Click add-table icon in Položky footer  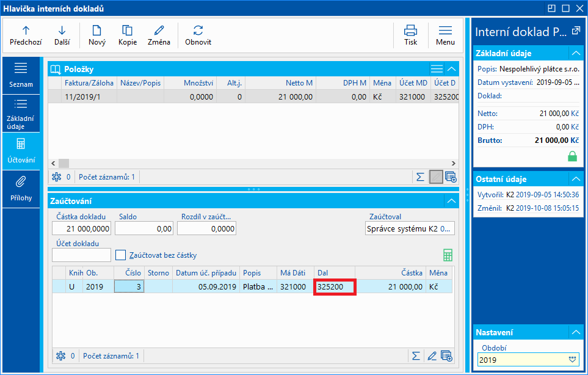451,177
